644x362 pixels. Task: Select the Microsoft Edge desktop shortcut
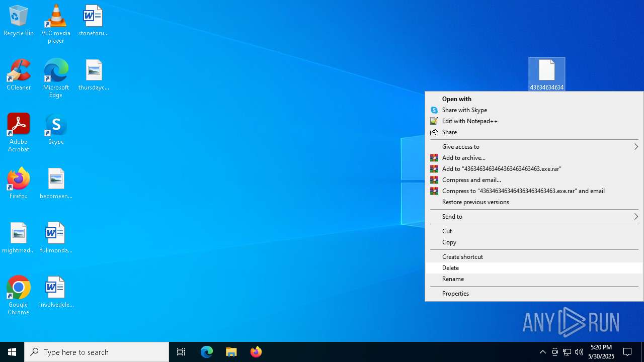pyautogui.click(x=56, y=78)
